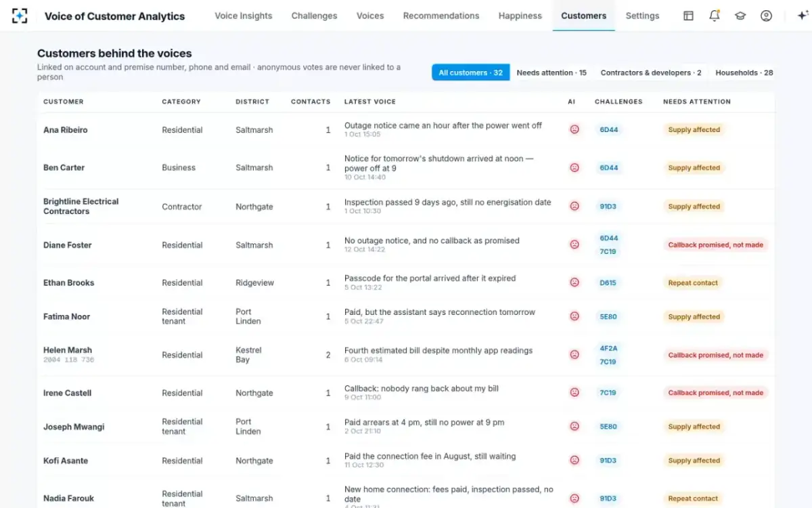Open challenge chip 5E80 in Joseph Mwangi's row
812x508 pixels.
(x=608, y=427)
